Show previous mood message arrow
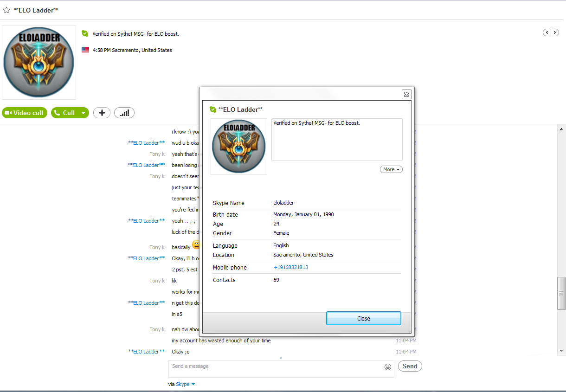Image resolution: width=566 pixels, height=392 pixels. point(547,32)
